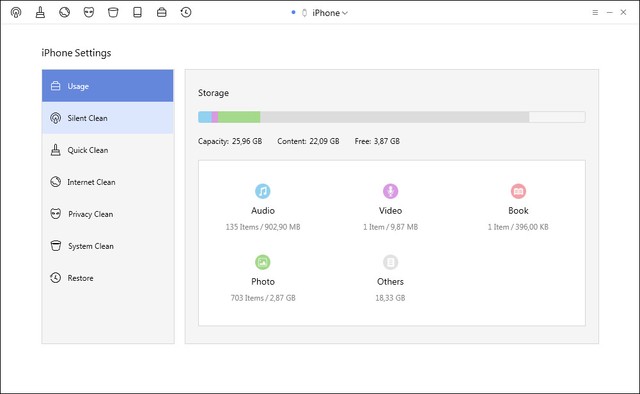Go to Internet Clean in sidebar
Screen dimensions: 640x394
pos(108,182)
